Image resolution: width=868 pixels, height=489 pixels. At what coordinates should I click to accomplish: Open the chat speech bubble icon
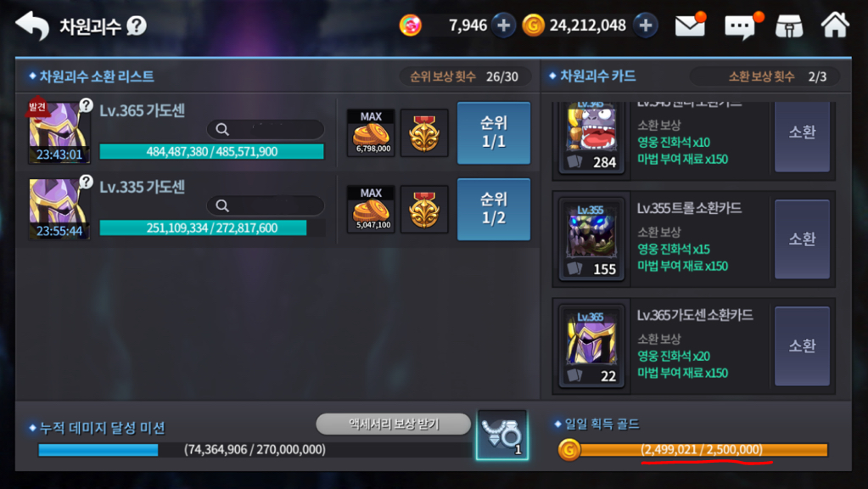click(x=741, y=26)
